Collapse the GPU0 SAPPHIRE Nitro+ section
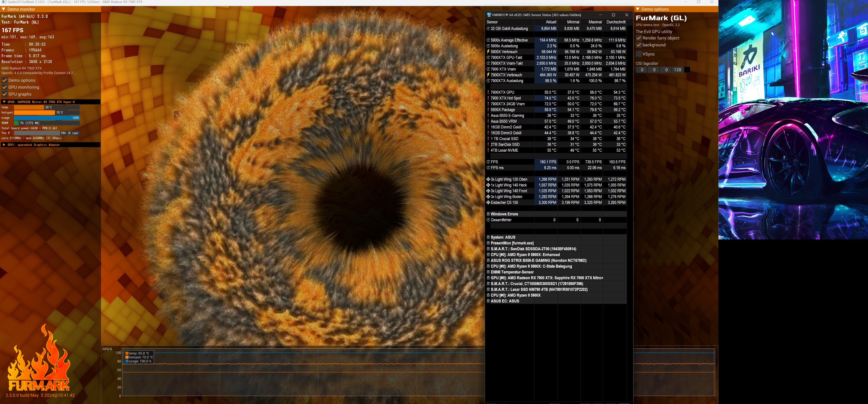Image resolution: width=868 pixels, height=404 pixels. [x=4, y=102]
